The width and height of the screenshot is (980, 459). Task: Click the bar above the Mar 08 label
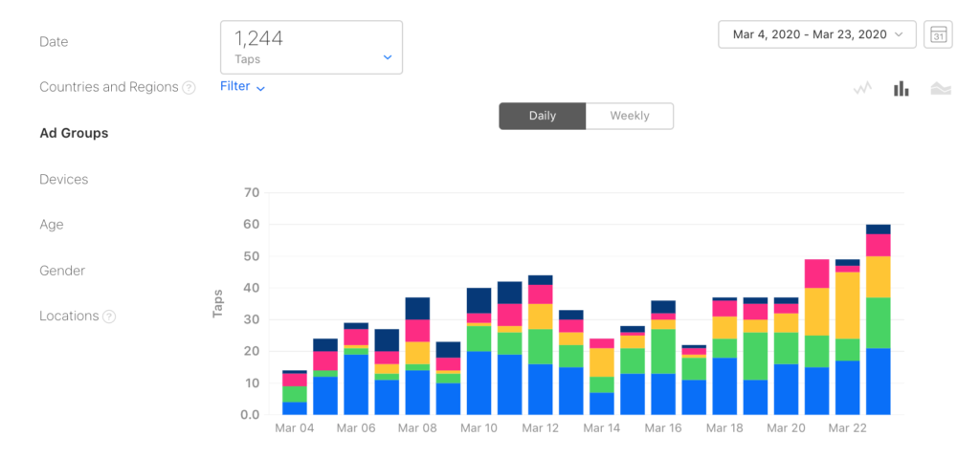click(417, 356)
